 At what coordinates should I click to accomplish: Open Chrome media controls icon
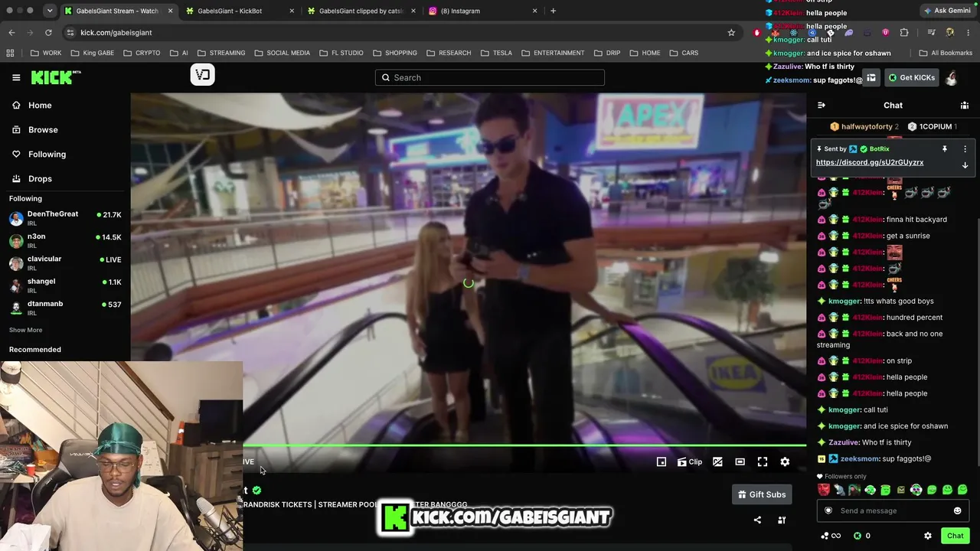[931, 32]
